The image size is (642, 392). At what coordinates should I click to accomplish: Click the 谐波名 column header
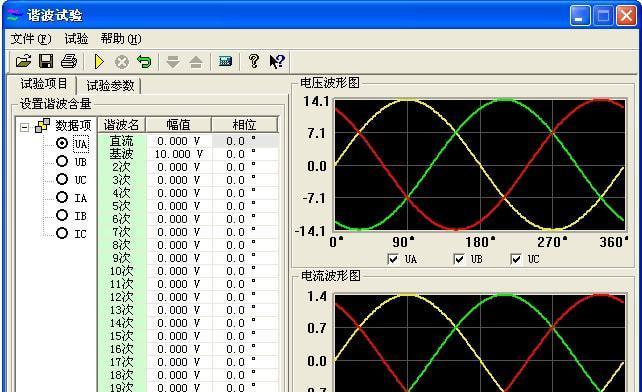point(122,125)
